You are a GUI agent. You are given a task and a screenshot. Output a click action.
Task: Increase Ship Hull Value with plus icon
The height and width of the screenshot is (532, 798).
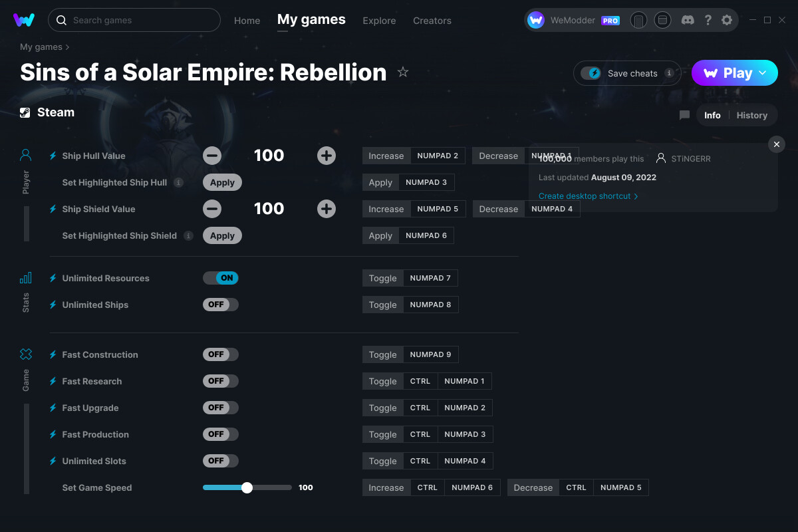(326, 156)
